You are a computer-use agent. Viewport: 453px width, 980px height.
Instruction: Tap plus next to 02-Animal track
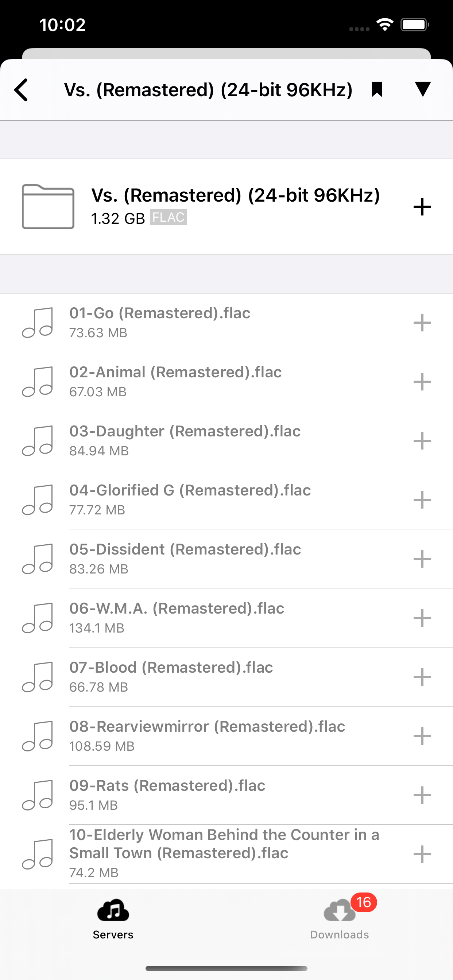click(x=422, y=382)
